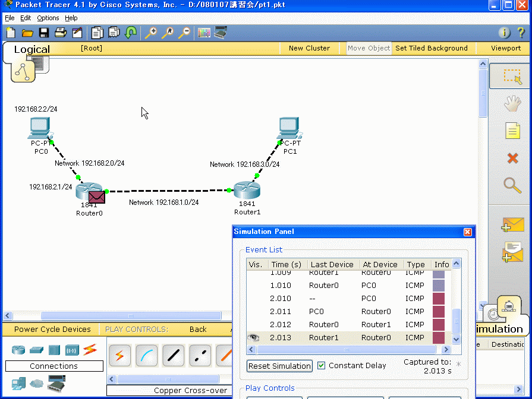Select the event row at time 2.011
The width and height of the screenshot is (532, 399).
(349, 312)
